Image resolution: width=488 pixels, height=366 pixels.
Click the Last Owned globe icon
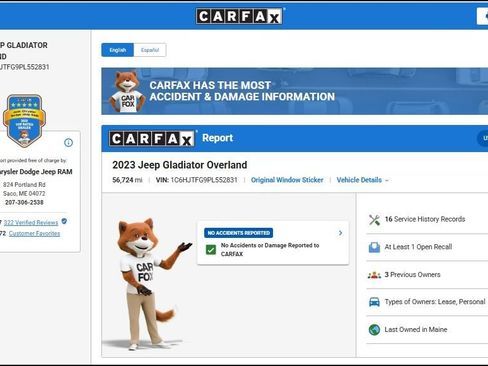point(374,330)
